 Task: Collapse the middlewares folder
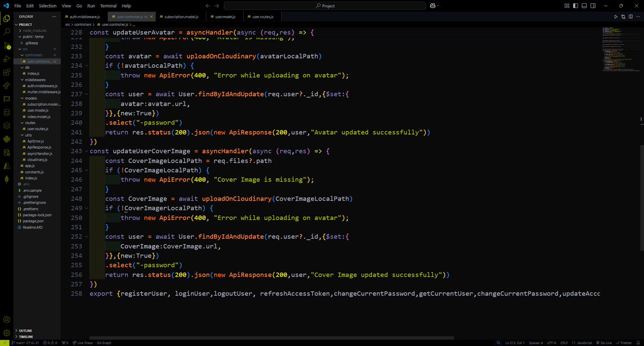tap(36, 79)
